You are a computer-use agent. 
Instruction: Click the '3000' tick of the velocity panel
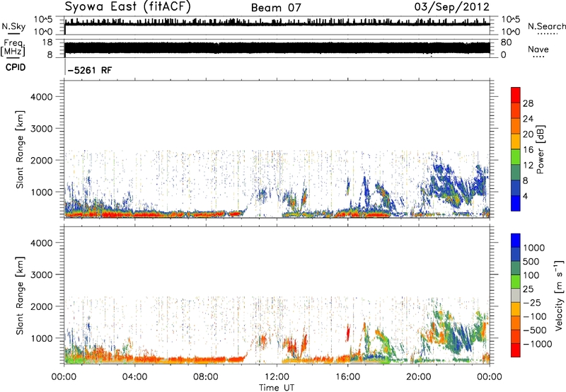[x=42, y=275]
